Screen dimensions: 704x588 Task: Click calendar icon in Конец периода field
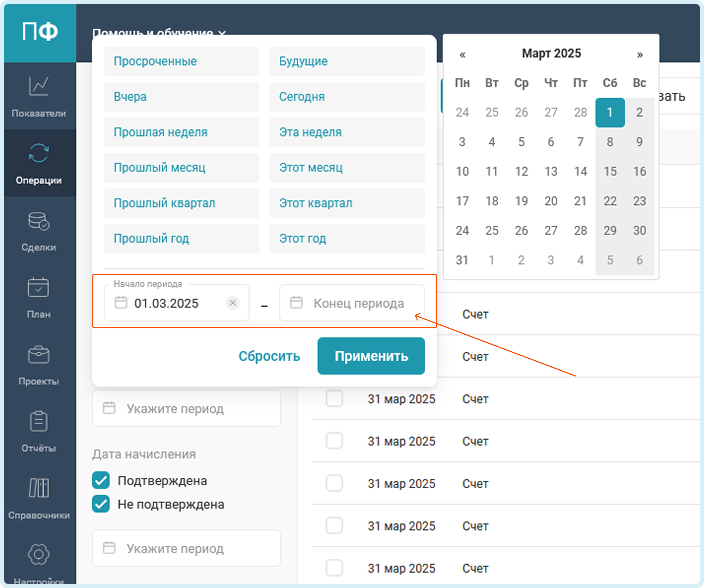tap(296, 302)
